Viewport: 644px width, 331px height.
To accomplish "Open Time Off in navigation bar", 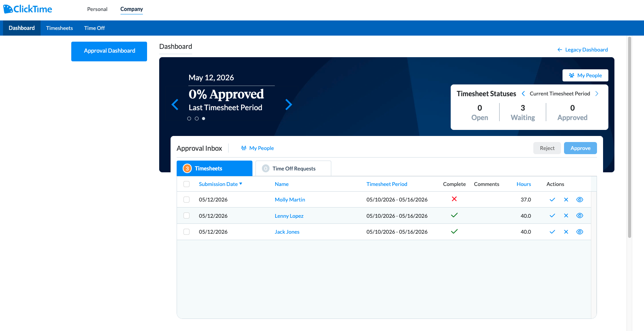I will click(94, 28).
